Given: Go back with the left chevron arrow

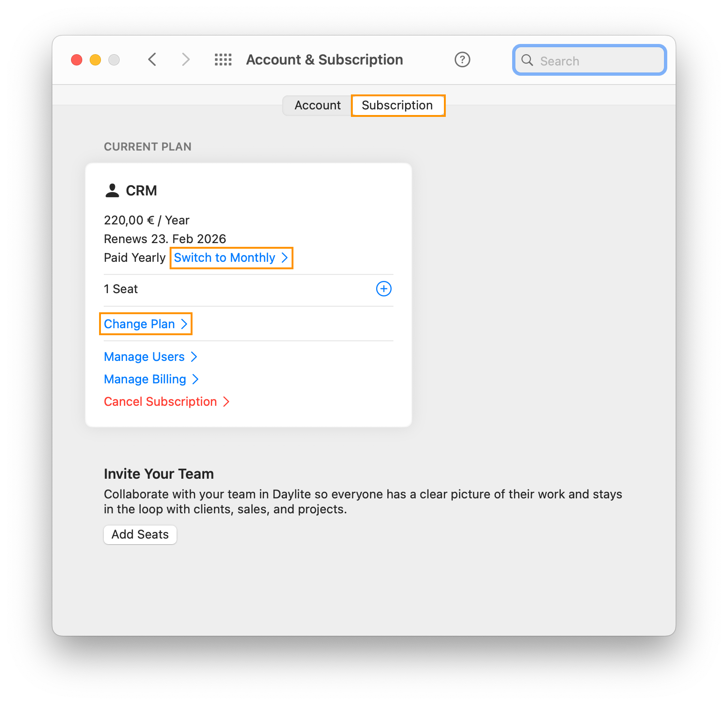Looking at the screenshot, I should pyautogui.click(x=152, y=60).
